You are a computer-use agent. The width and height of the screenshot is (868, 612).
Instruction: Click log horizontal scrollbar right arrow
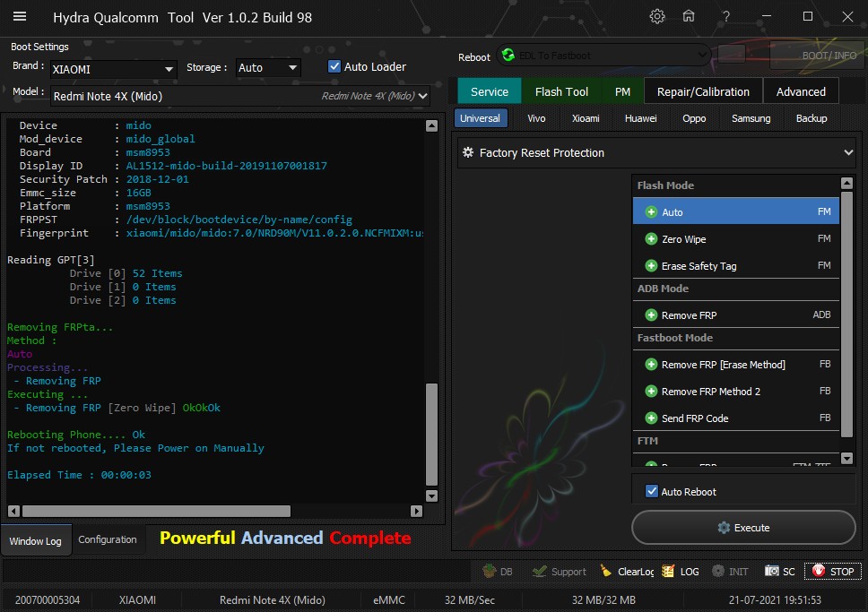pos(417,511)
